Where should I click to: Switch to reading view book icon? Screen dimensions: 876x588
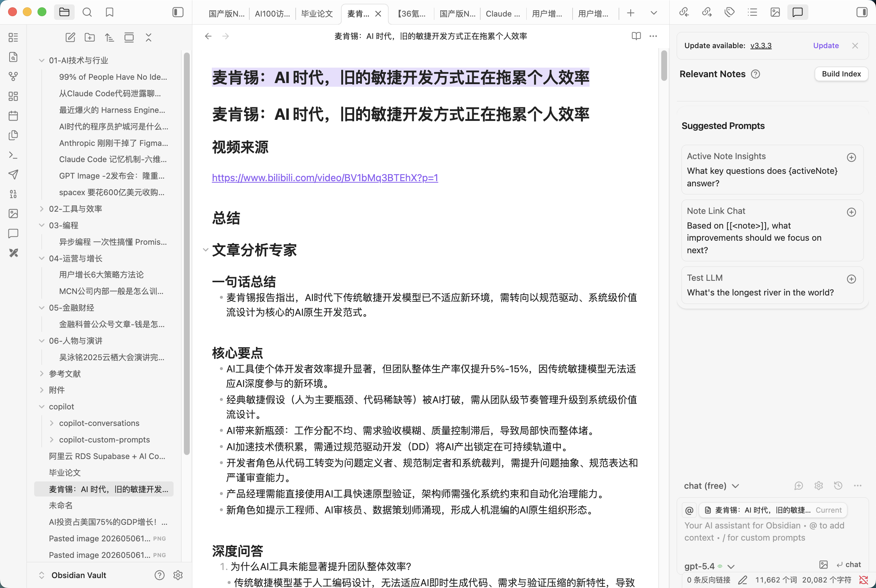pos(636,36)
